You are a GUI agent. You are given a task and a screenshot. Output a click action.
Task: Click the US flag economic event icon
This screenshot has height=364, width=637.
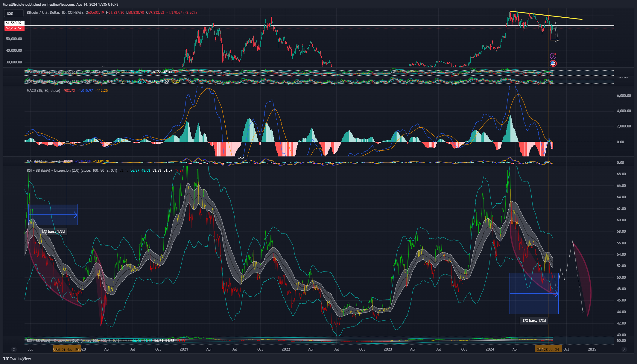tap(553, 63)
